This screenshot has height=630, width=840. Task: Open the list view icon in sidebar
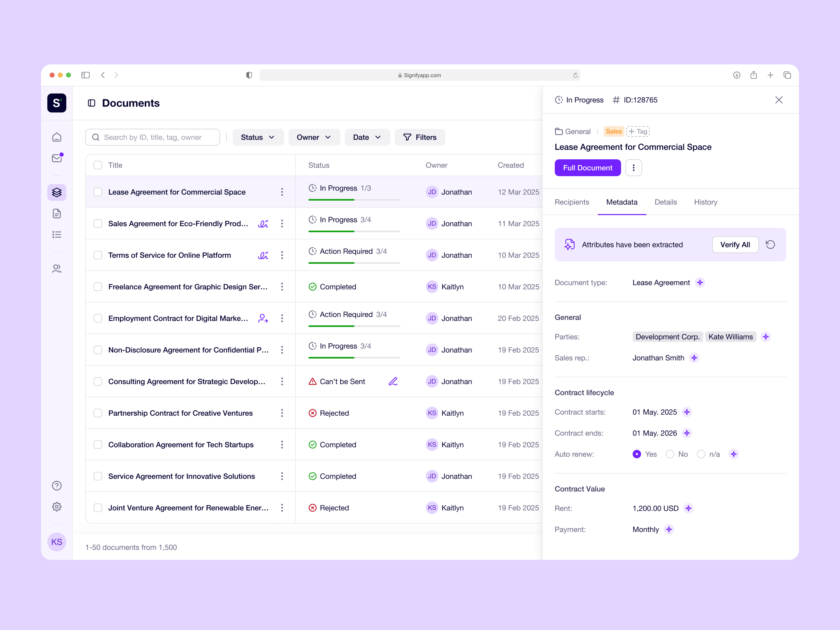tap(57, 235)
